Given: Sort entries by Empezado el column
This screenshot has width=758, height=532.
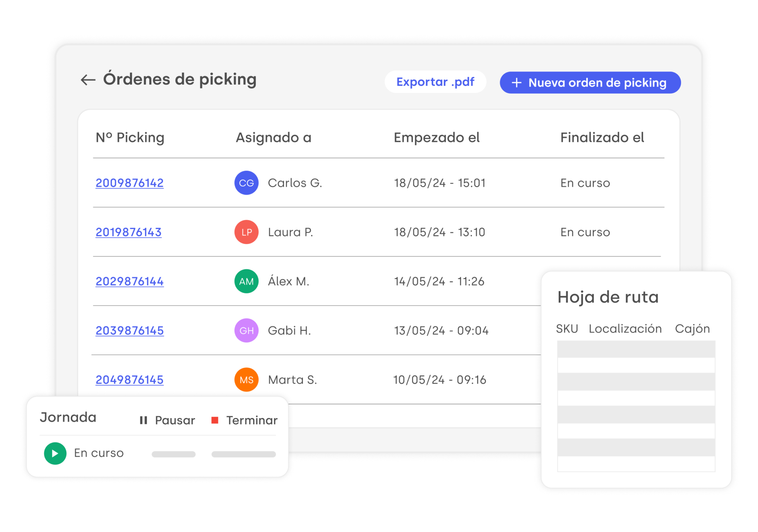Looking at the screenshot, I should [x=437, y=137].
